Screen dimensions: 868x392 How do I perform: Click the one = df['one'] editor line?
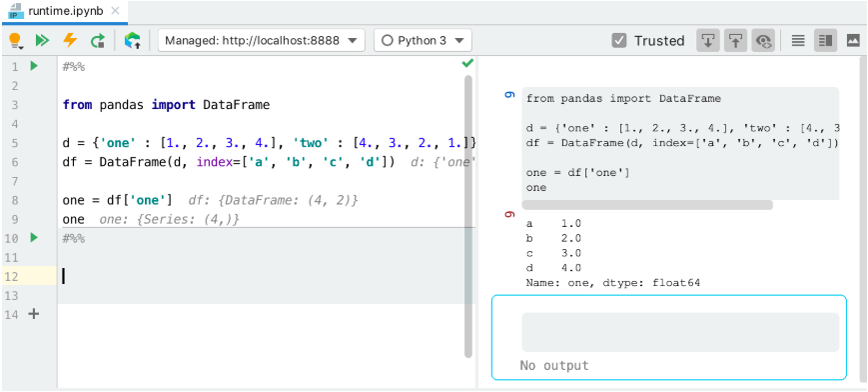coord(117,200)
